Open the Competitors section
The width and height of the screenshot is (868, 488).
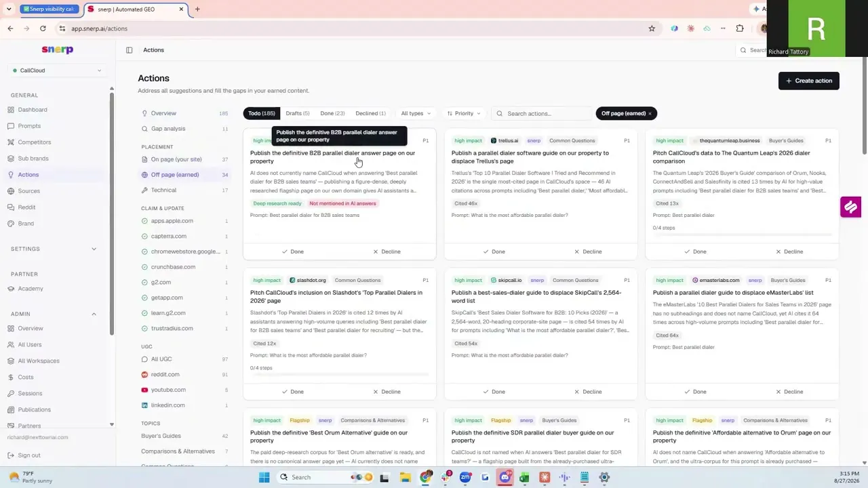pyautogui.click(x=35, y=142)
